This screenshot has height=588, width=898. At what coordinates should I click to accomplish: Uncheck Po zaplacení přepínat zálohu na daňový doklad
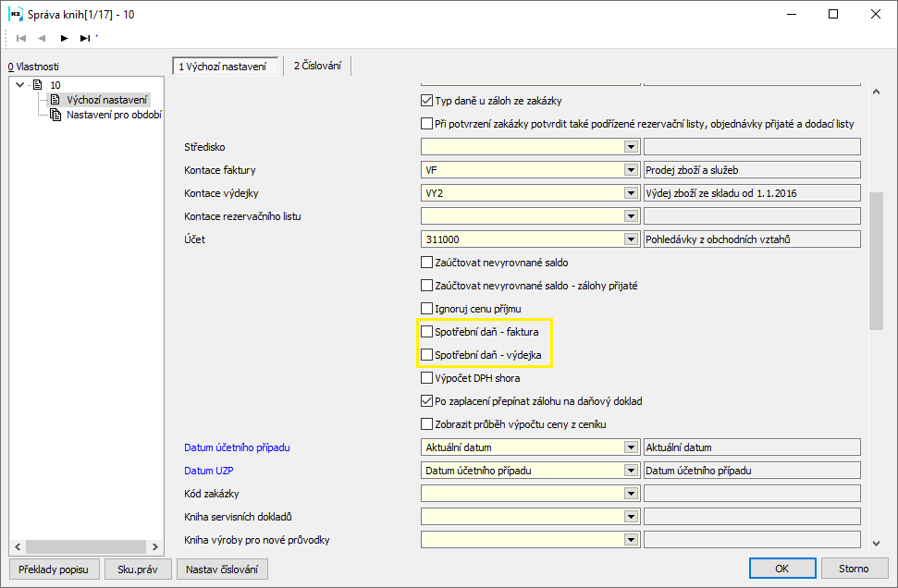[426, 400]
